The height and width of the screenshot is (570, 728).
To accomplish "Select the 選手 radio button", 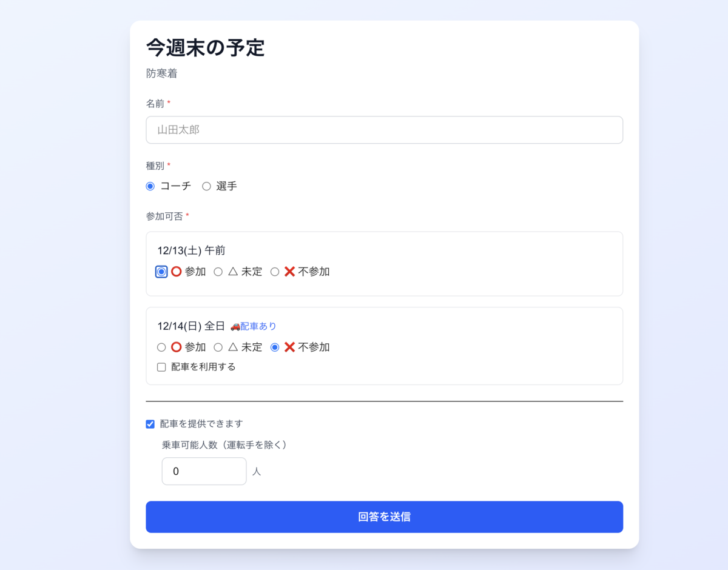I will (206, 186).
